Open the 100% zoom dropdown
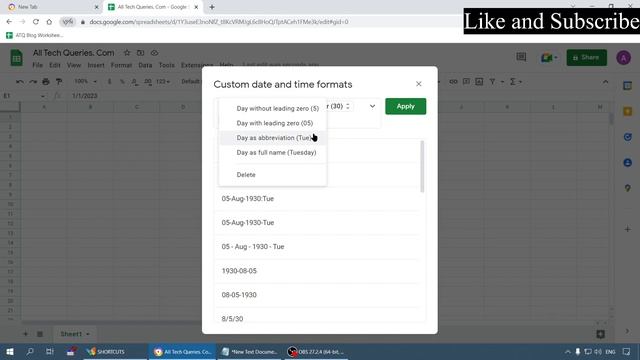 [85, 82]
